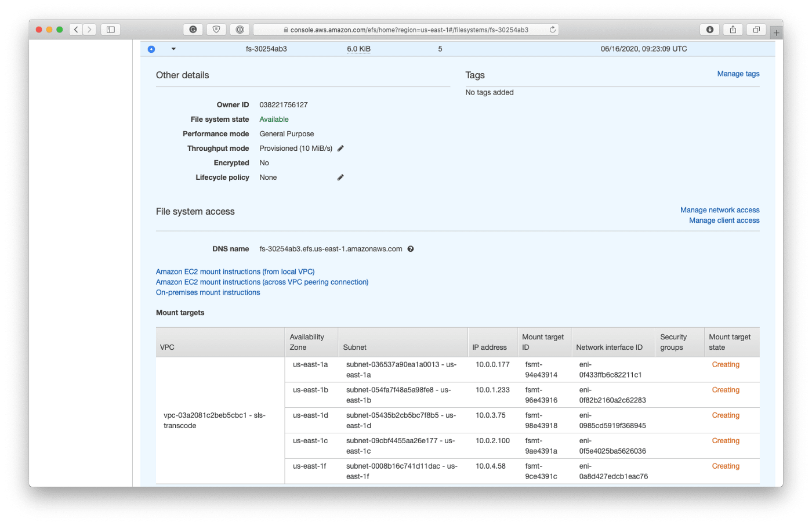Click IP address 10.0.4.58
Image resolution: width=812 pixels, height=525 pixels.
pos(491,467)
